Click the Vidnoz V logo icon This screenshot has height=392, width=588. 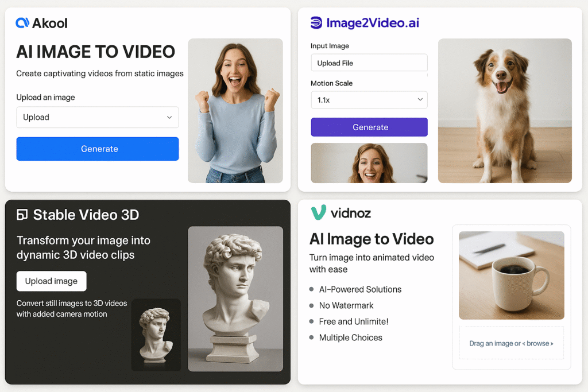tap(318, 213)
